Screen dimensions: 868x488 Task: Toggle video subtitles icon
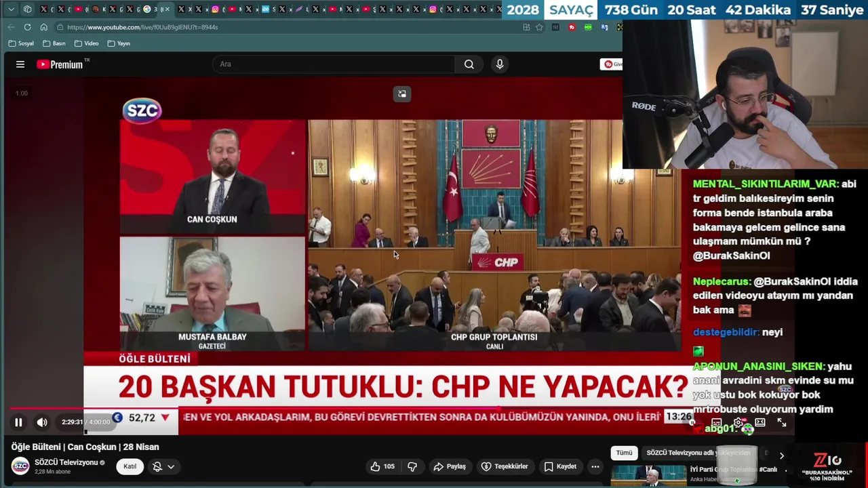716,422
